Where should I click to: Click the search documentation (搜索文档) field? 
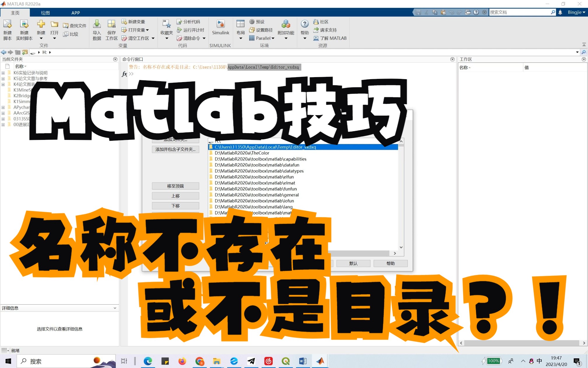(x=519, y=12)
